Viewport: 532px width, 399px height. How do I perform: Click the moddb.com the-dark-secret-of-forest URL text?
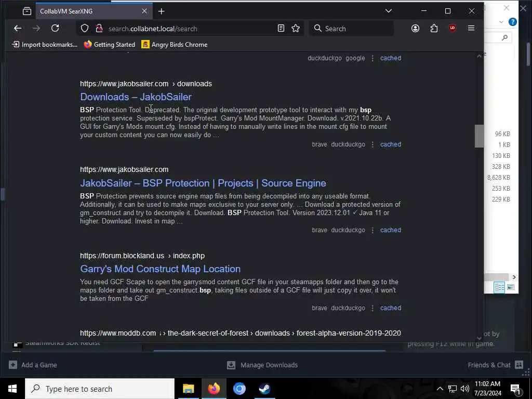(x=240, y=333)
